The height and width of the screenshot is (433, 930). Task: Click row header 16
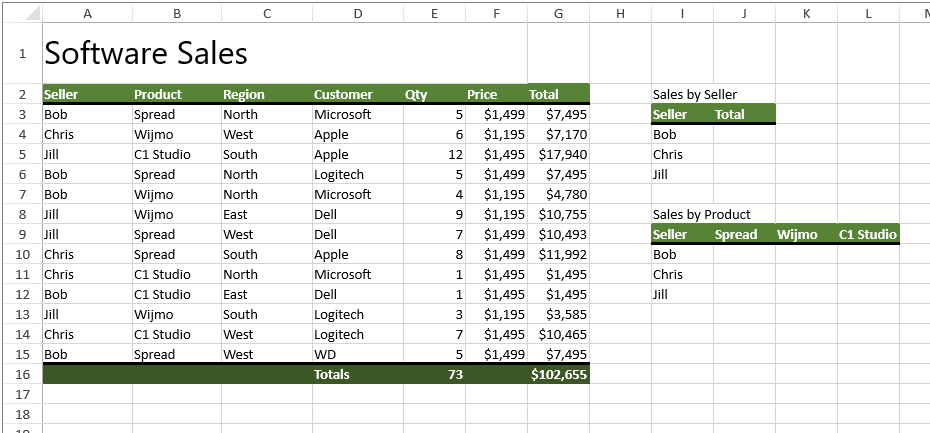[22, 374]
